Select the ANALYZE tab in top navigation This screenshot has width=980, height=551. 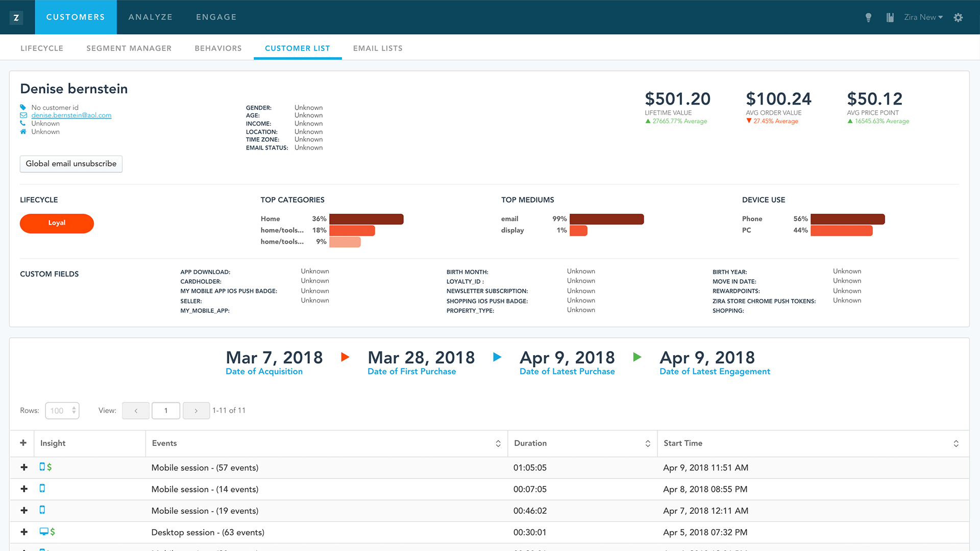pos(151,17)
